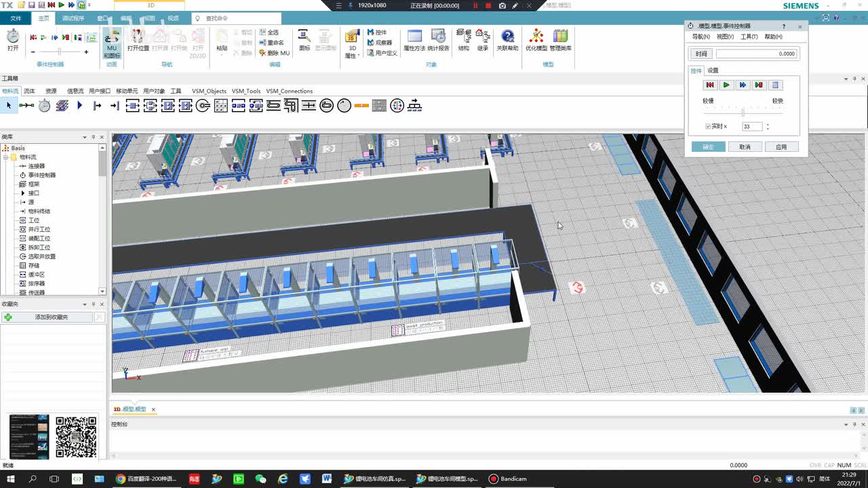
Task: Click the 优化模型 (Optimize Model) icon
Action: tap(536, 40)
